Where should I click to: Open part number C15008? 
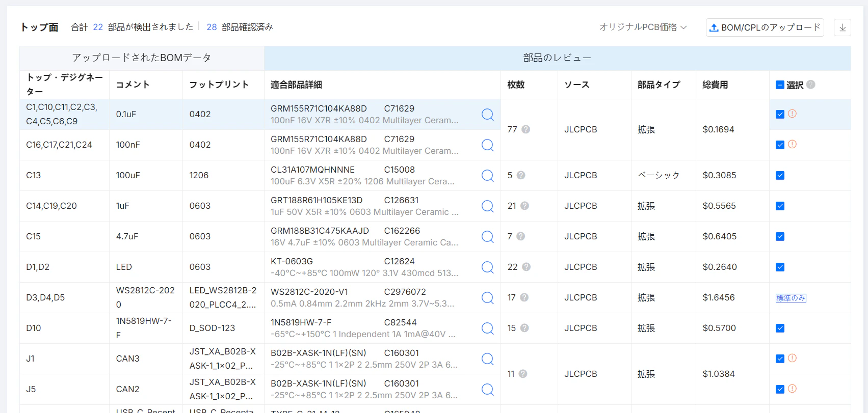point(400,170)
